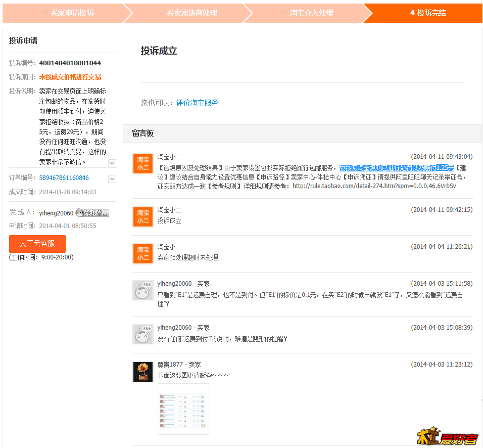483x448 pixels.
Task: Open order number 589467861160846 link
Action: tap(64, 178)
